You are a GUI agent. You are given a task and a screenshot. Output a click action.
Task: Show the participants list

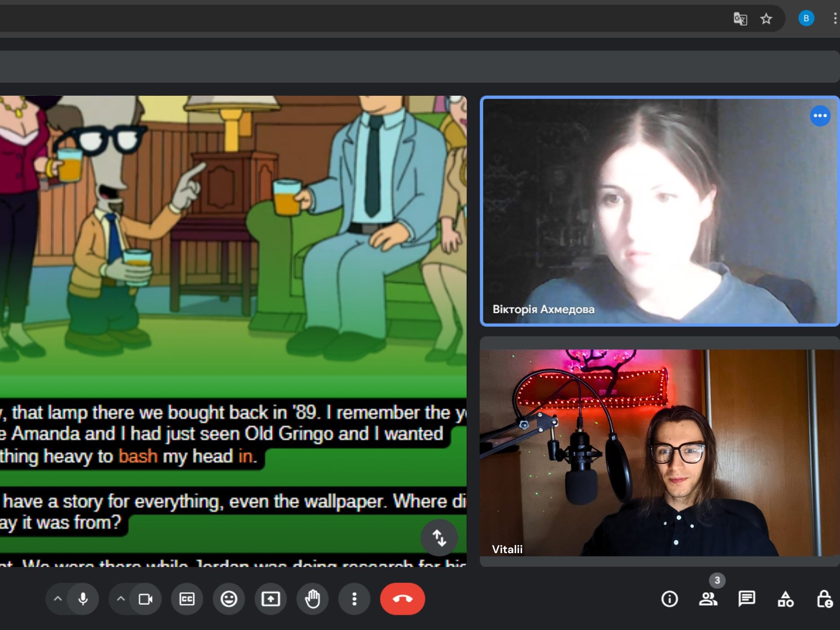[708, 599]
